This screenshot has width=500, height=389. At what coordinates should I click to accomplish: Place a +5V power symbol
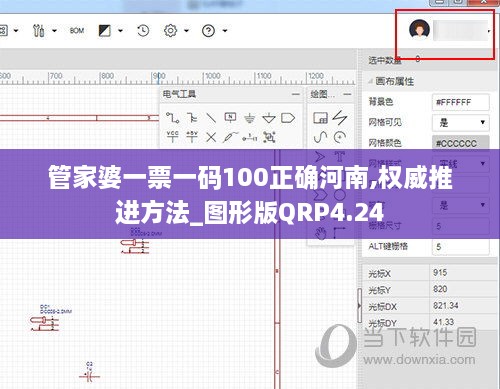point(192,137)
